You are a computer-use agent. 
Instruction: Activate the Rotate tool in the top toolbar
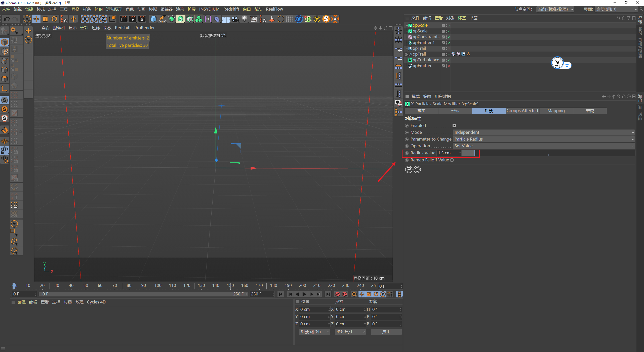pos(54,19)
